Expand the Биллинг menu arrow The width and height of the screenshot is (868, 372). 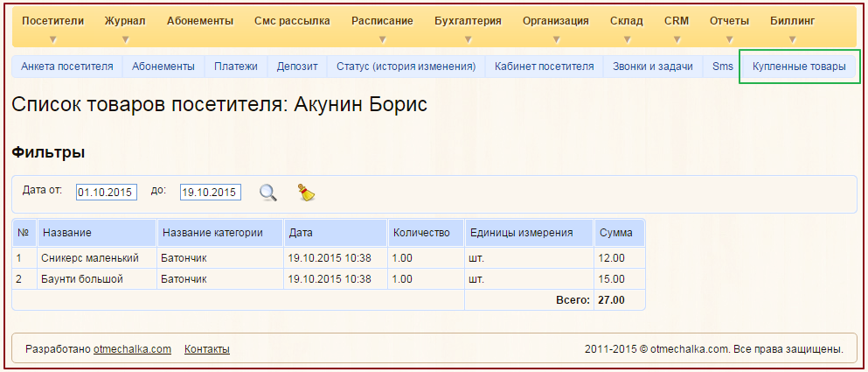point(793,40)
